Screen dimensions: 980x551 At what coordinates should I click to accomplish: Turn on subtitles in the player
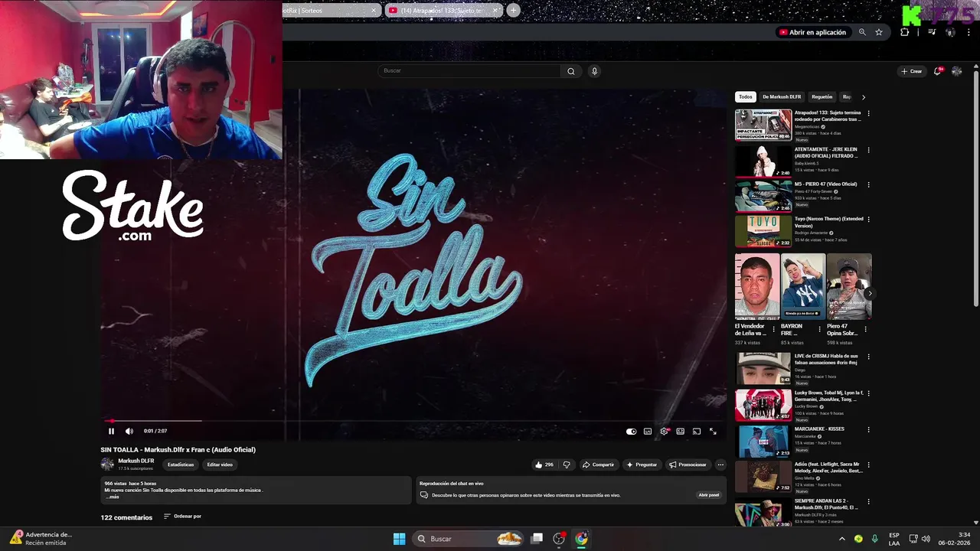point(648,432)
